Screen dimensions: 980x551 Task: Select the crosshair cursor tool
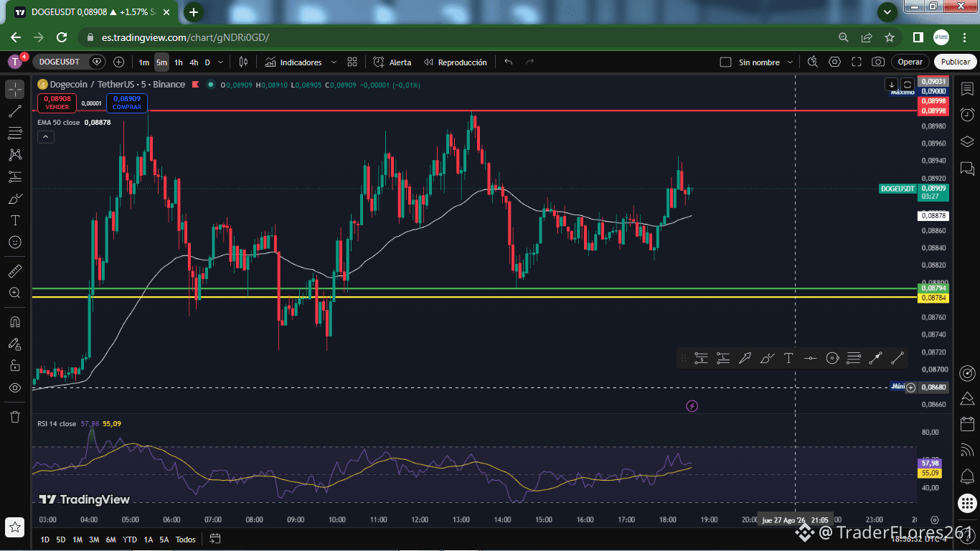tap(15, 90)
